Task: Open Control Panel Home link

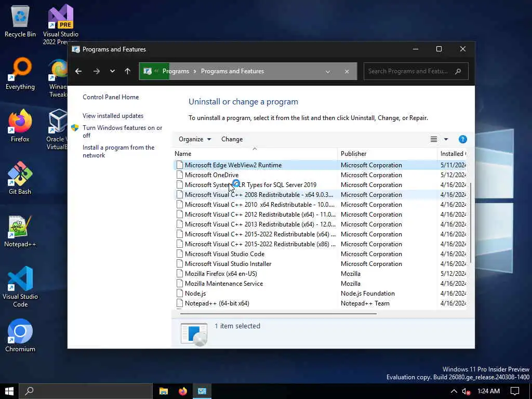Action: [111, 97]
